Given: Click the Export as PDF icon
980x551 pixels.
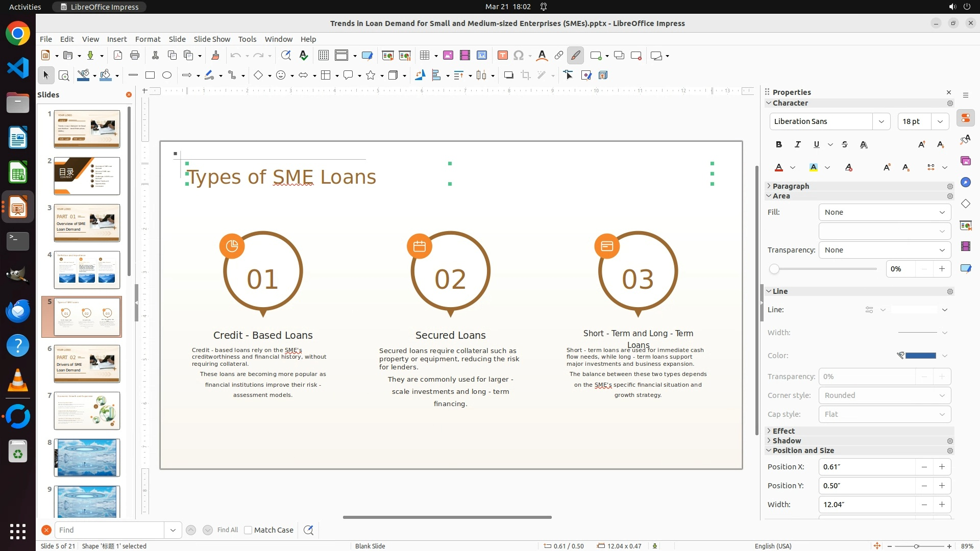Looking at the screenshot, I should tap(118, 56).
